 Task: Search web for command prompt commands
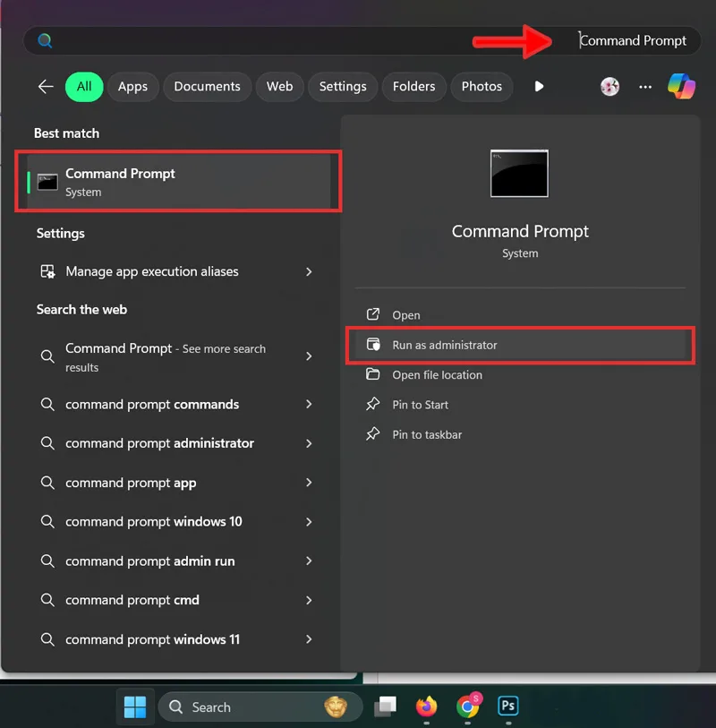(179, 405)
